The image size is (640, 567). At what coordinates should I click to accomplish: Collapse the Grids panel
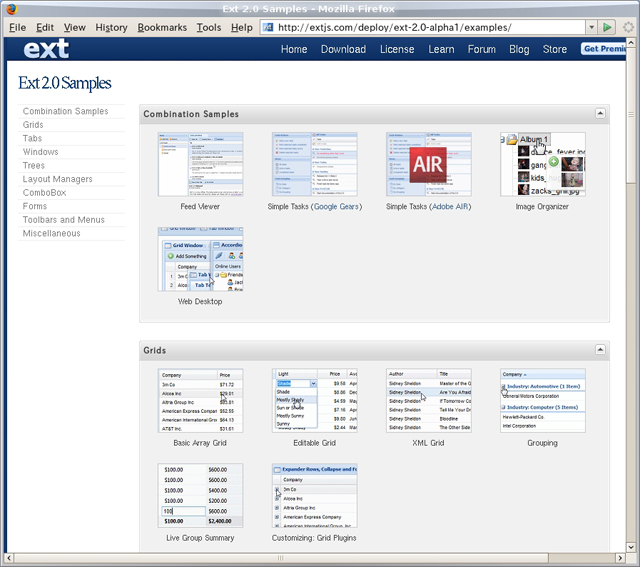600,349
